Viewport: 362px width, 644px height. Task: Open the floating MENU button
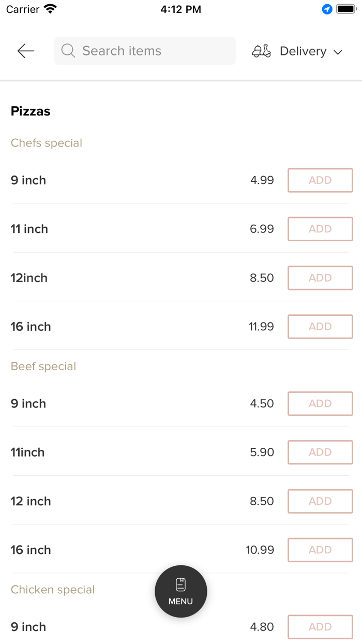tap(181, 591)
